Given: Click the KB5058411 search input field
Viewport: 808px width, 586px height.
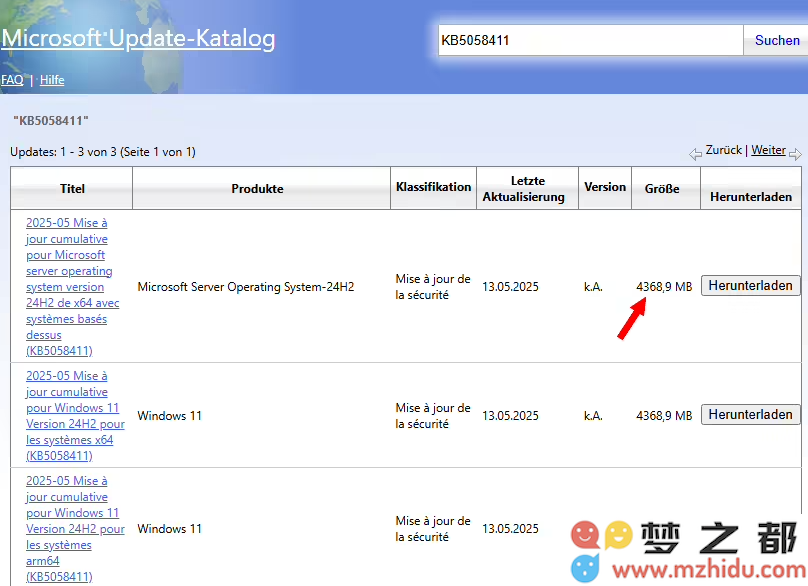Looking at the screenshot, I should click(591, 40).
